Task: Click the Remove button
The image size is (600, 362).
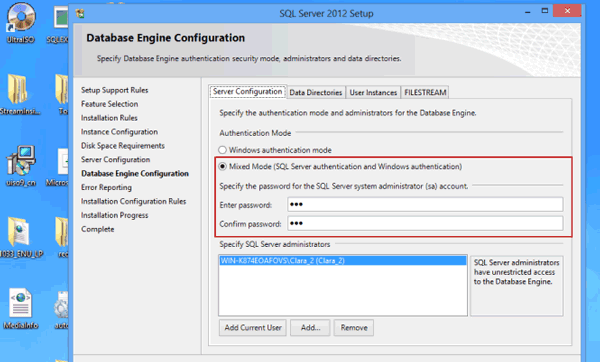Action: pos(354,328)
